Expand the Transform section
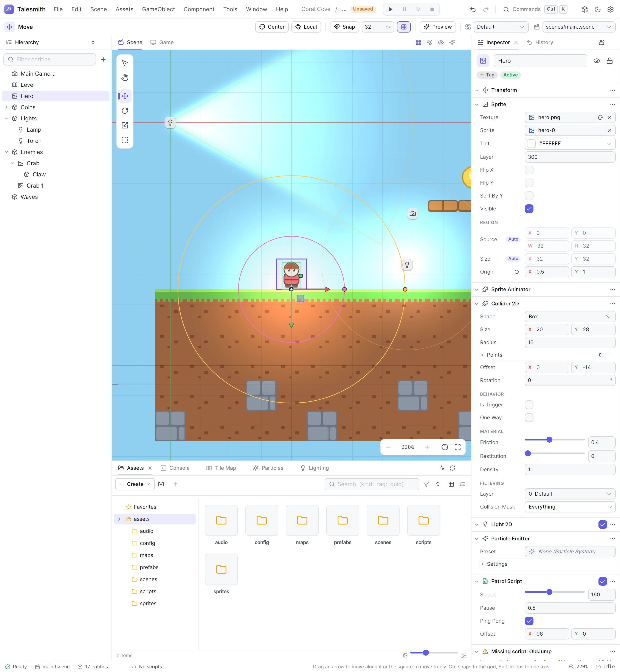The width and height of the screenshot is (620, 672). pos(476,90)
